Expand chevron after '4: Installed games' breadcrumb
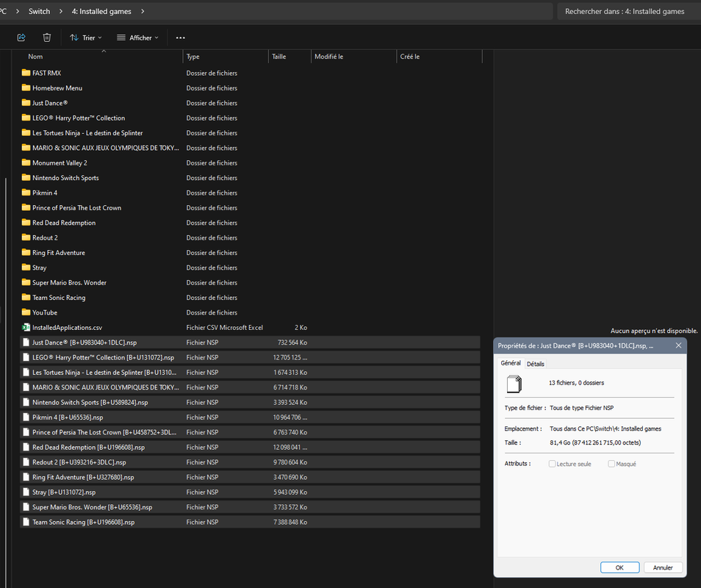The width and height of the screenshot is (701, 588). click(x=143, y=11)
